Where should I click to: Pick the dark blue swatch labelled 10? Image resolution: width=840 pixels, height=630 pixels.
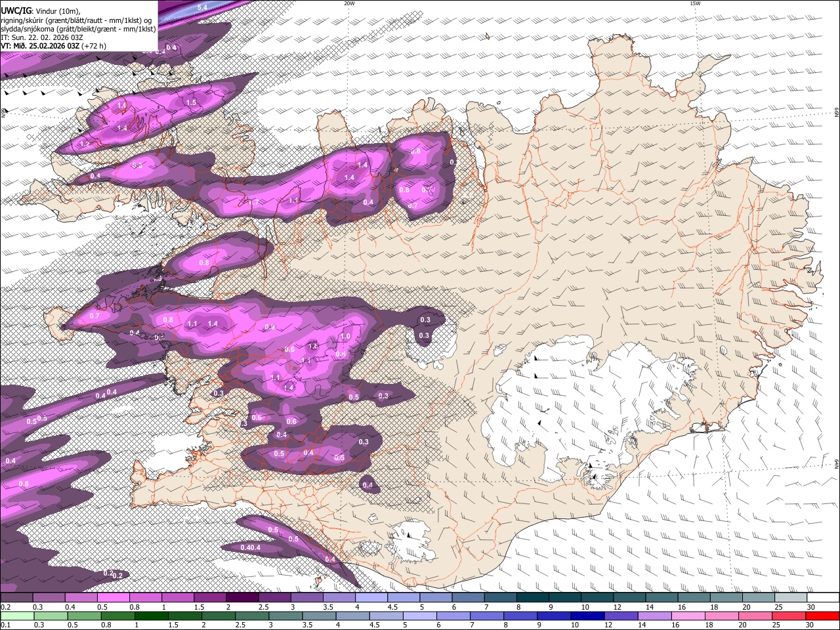(587, 616)
